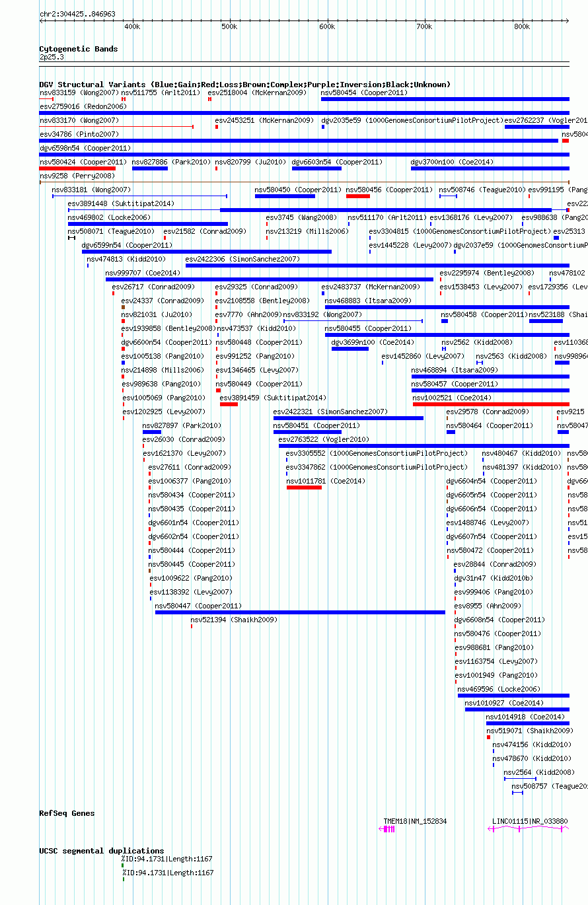Viewport: 588px width, 905px height.
Task: Select variant esv3891448 (Suktitipat2014)
Action: 318,210
